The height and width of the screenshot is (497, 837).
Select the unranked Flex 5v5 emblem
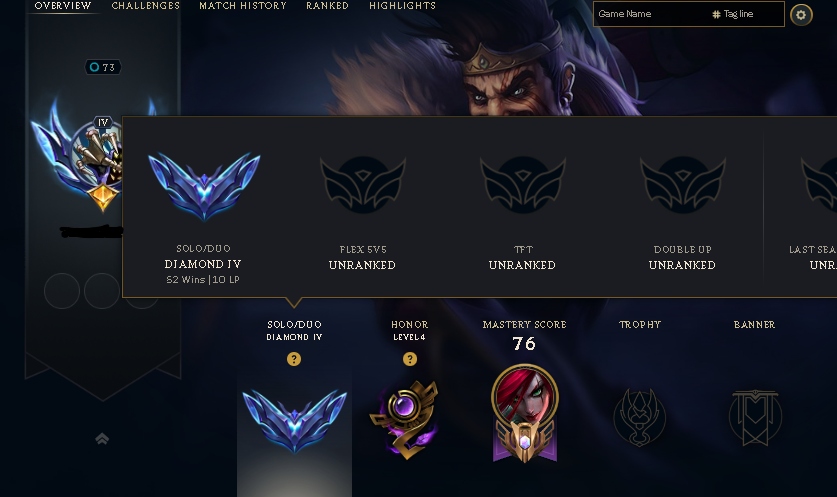click(x=363, y=184)
